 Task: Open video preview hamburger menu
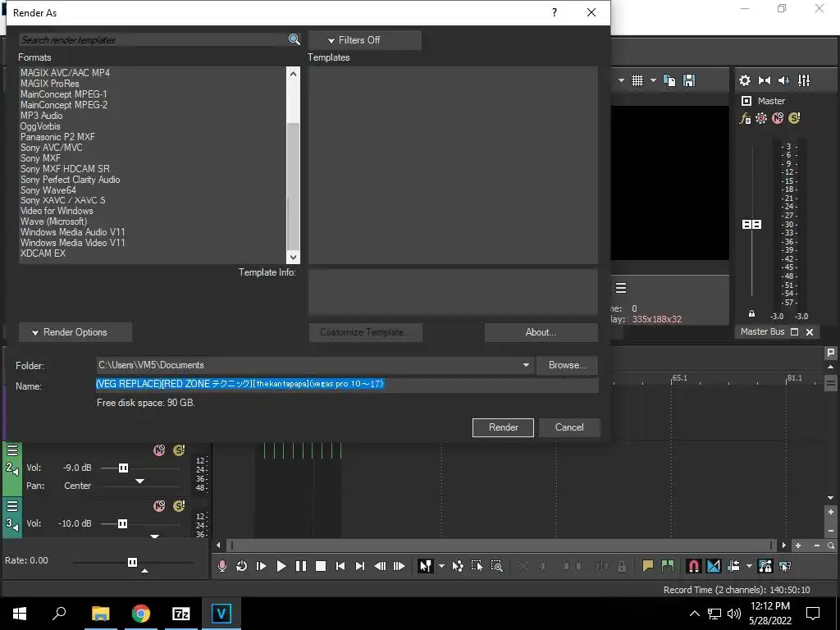coord(621,288)
